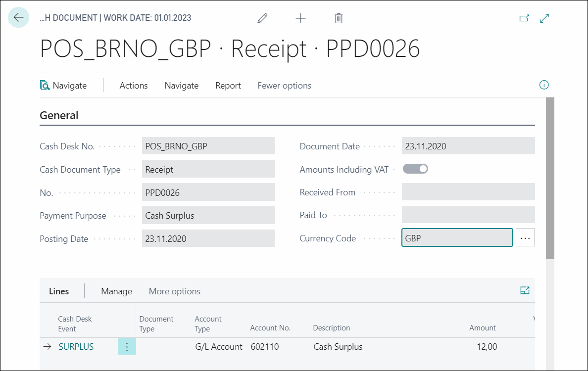Click the amount 12,00 cell
This screenshot has height=371, width=588.
487,347
